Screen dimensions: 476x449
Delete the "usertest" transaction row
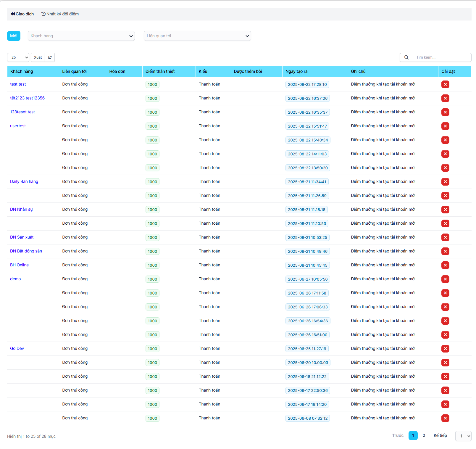(445, 126)
